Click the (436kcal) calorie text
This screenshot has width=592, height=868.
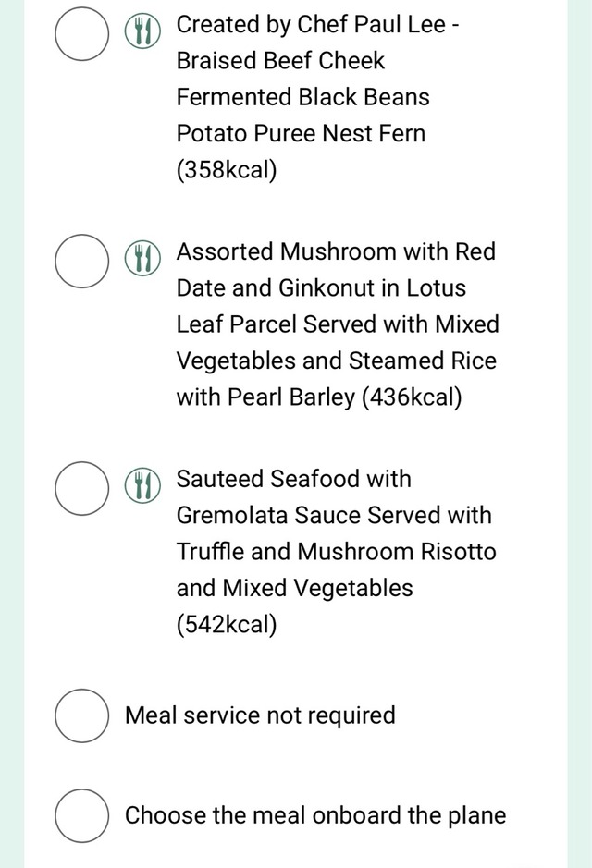[x=412, y=397]
